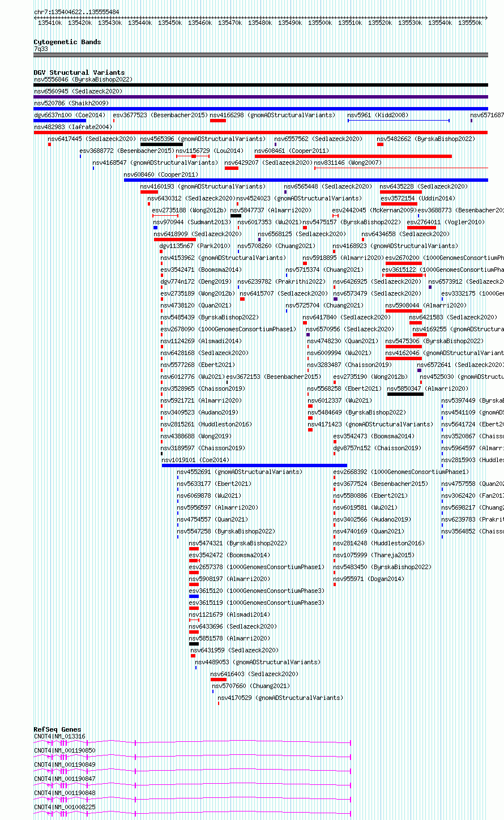Open nsv482983 (Iafrate2004) variant label
Image resolution: width=504 pixels, height=820 pixels.
click(x=73, y=127)
